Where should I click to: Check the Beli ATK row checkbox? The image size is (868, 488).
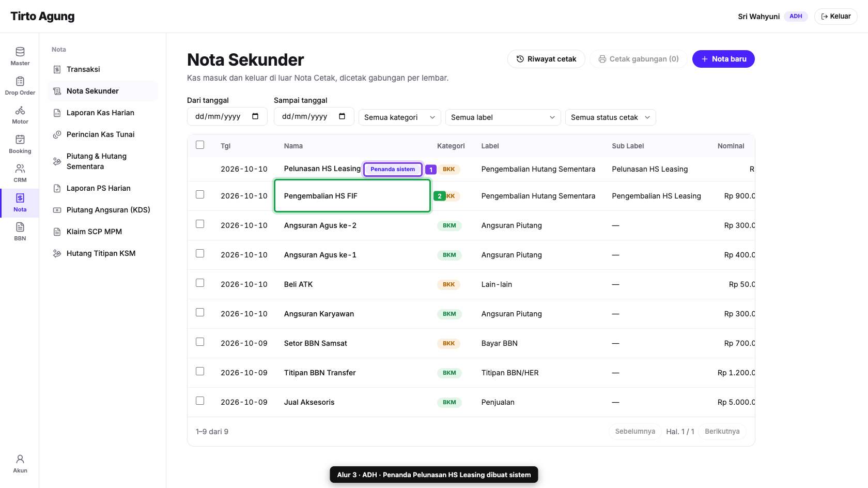tap(200, 283)
